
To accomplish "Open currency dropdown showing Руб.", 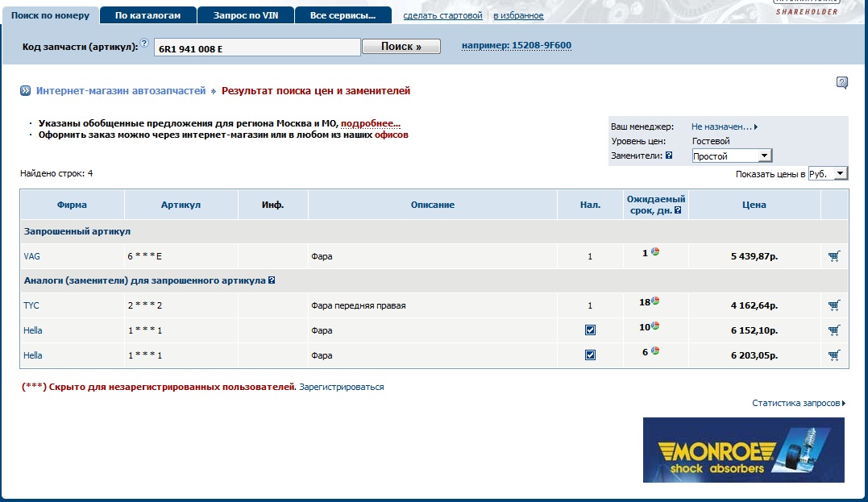I will [828, 174].
